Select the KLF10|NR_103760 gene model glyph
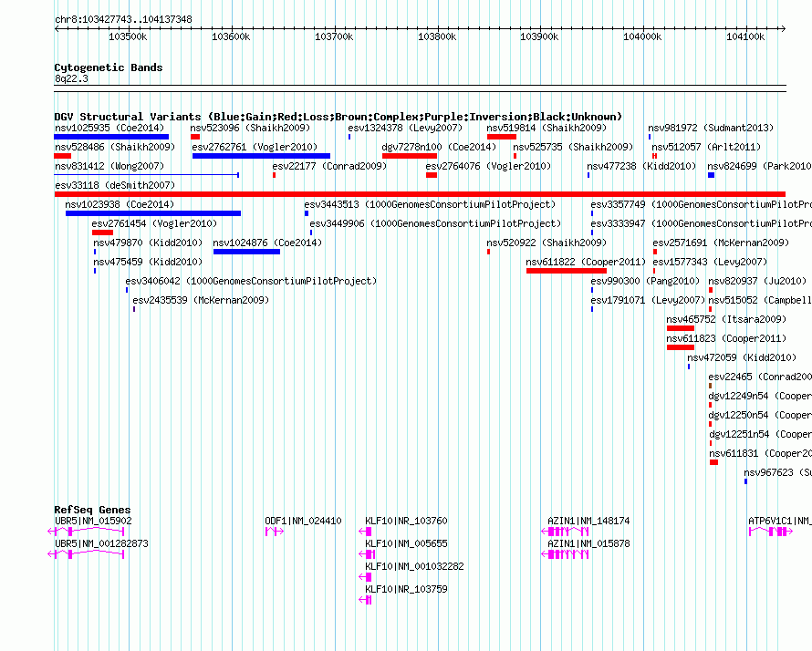Viewport: 812px width, 651px height. pos(365,532)
